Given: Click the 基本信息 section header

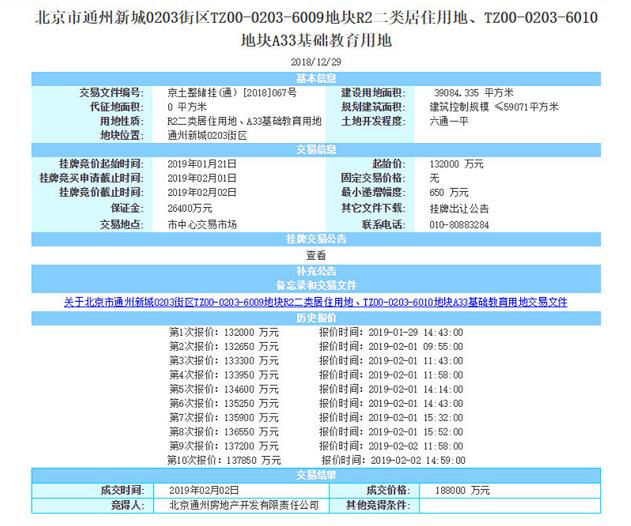Looking at the screenshot, I should pos(316,77).
